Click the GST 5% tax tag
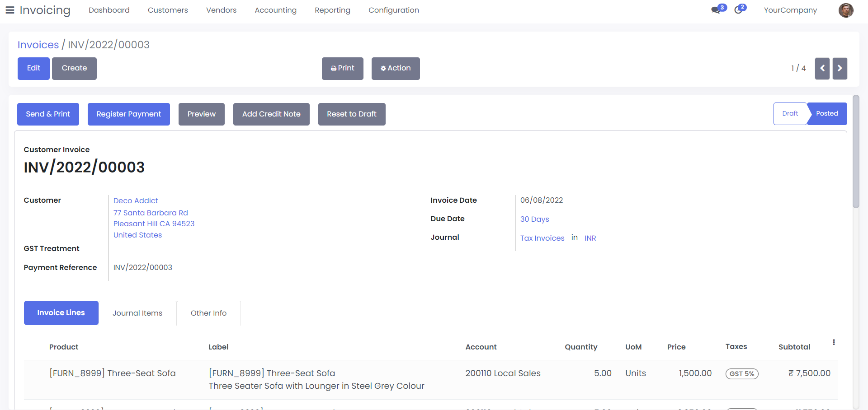The height and width of the screenshot is (410, 868). coord(742,374)
